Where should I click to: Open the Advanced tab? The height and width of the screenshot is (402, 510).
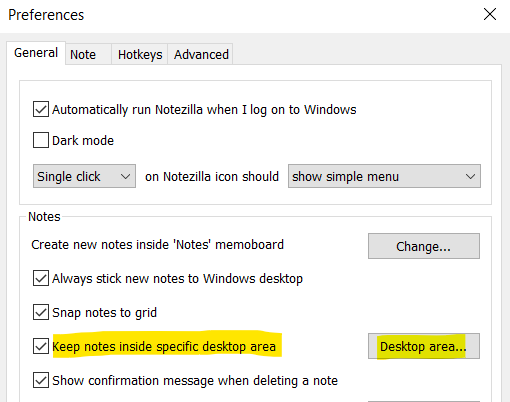[x=200, y=54]
